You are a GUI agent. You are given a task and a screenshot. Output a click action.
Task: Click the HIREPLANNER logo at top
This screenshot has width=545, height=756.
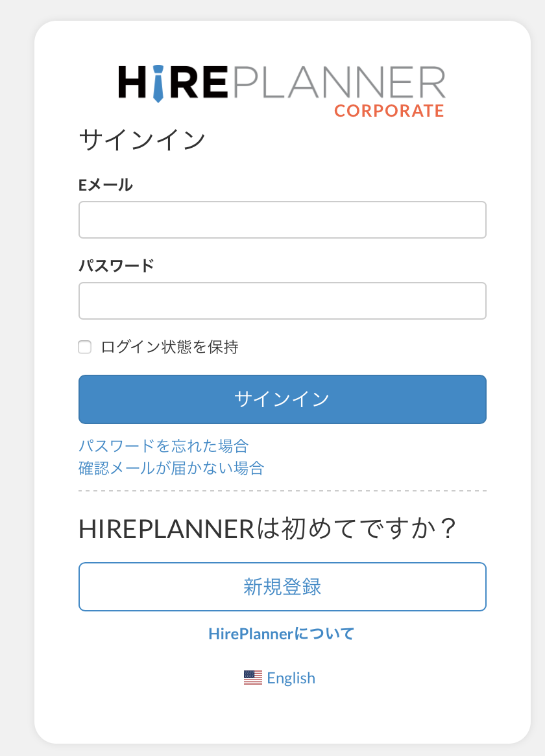(282, 84)
